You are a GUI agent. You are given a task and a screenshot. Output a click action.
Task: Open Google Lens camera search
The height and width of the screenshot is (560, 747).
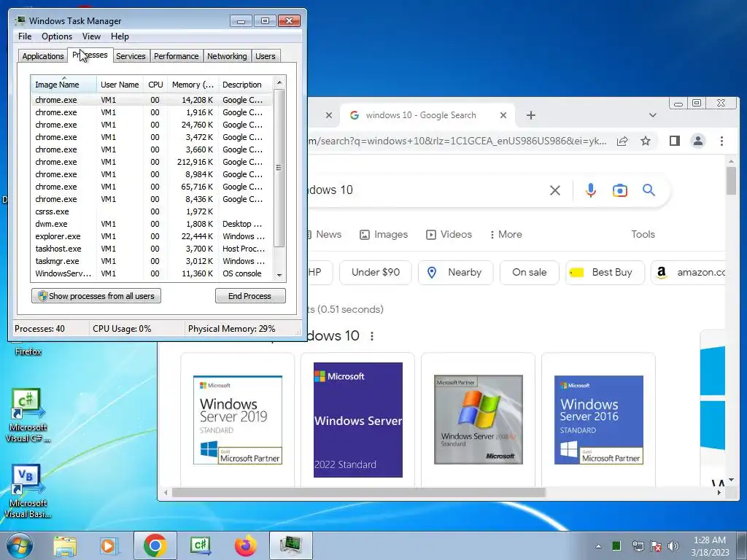pos(619,190)
